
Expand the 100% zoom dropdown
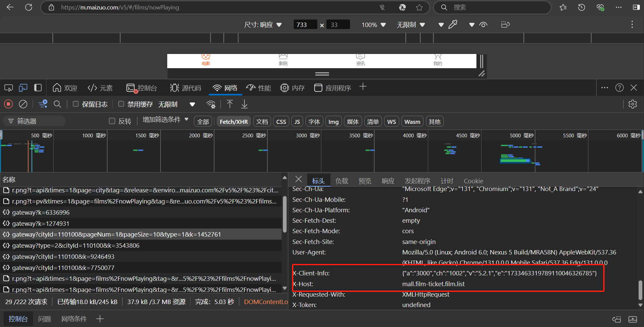point(373,25)
